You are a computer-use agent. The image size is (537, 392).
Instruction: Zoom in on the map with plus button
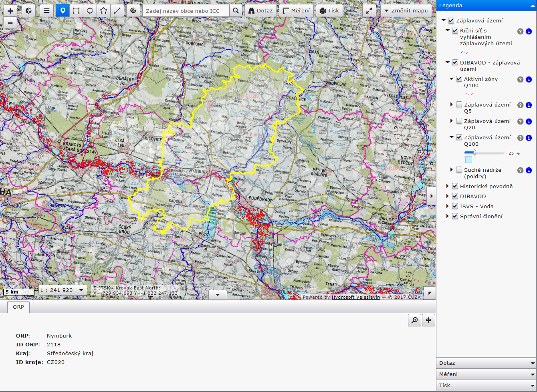tap(10, 11)
